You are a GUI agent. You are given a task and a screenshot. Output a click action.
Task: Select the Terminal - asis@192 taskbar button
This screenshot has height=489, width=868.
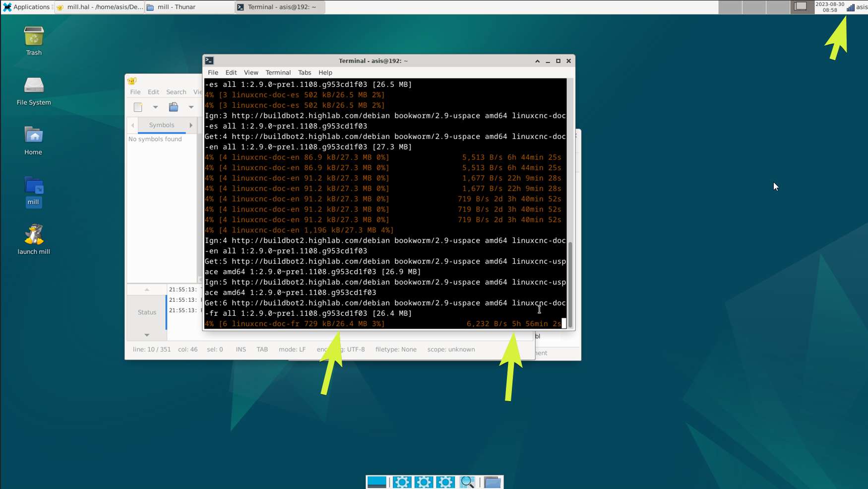pyautogui.click(x=280, y=7)
